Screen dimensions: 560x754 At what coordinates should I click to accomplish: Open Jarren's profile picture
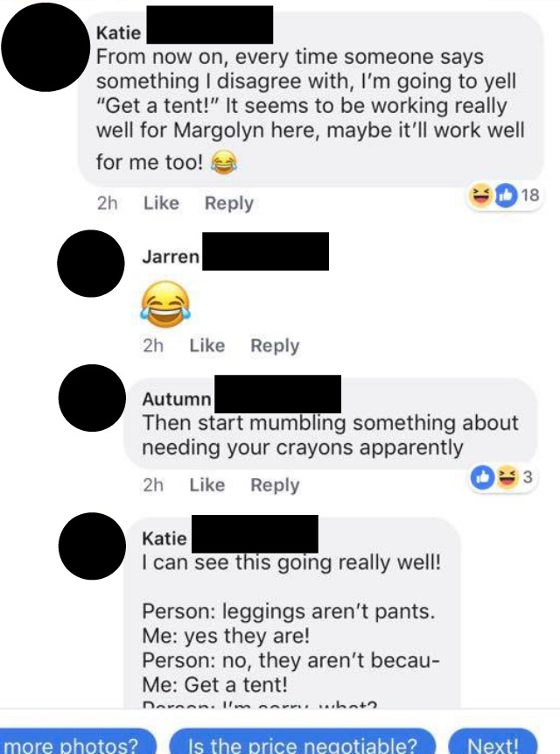tap(91, 264)
